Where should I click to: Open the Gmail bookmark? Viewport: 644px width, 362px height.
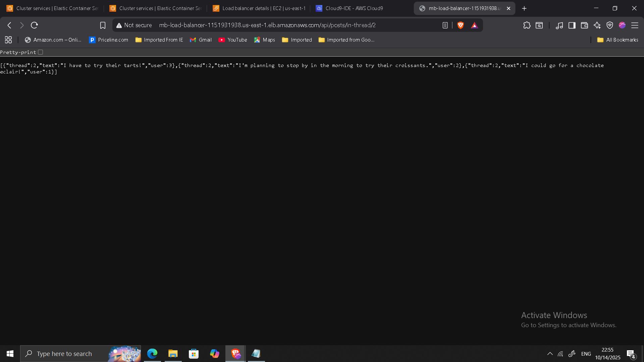201,40
